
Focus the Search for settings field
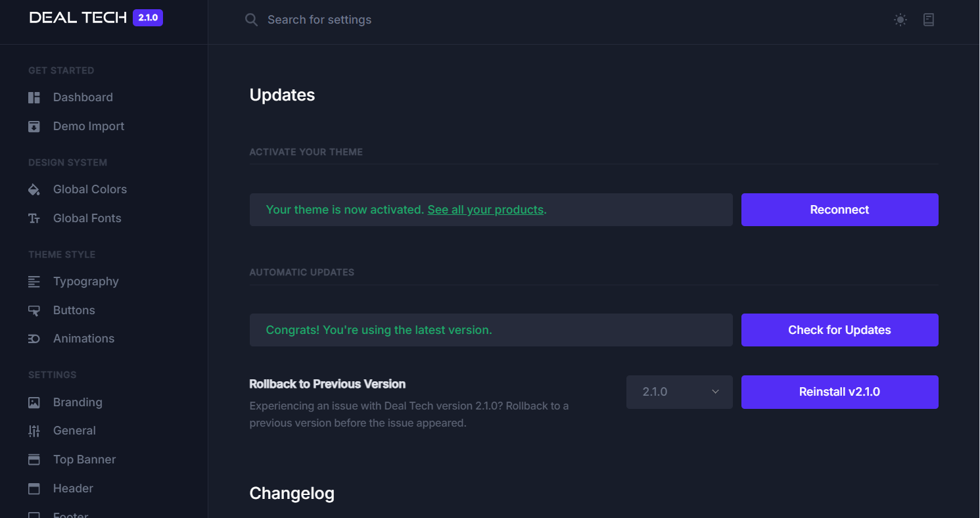click(x=319, y=20)
